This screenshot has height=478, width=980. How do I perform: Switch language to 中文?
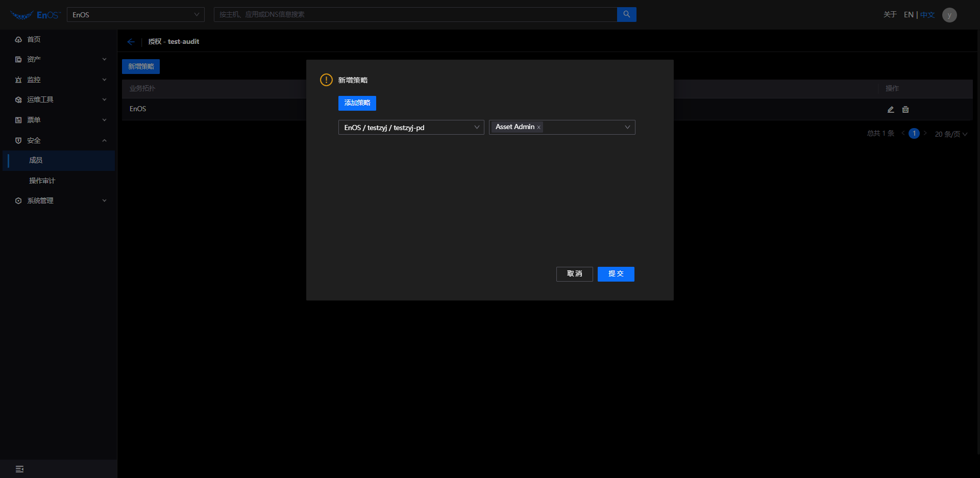click(x=927, y=15)
